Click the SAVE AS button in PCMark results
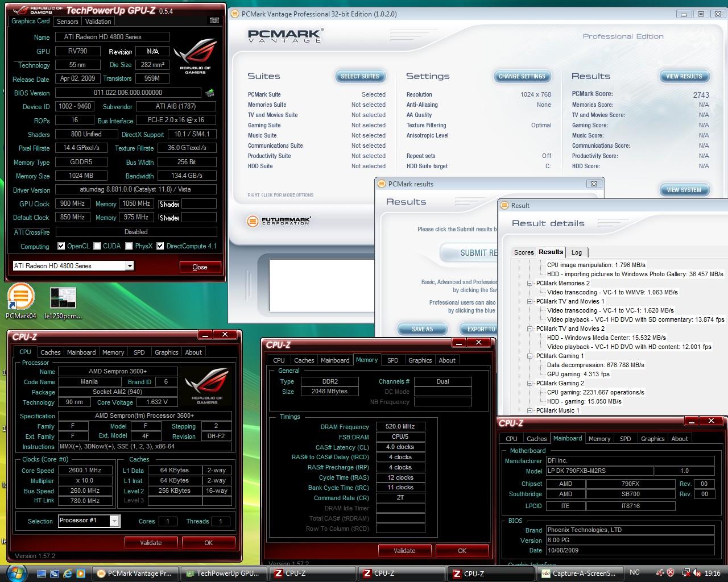Screen dimensions: 728x582 pos(422,329)
